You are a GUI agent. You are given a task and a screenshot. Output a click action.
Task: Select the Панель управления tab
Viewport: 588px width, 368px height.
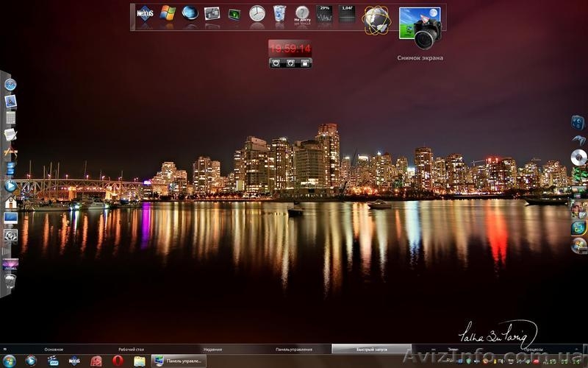(x=294, y=349)
